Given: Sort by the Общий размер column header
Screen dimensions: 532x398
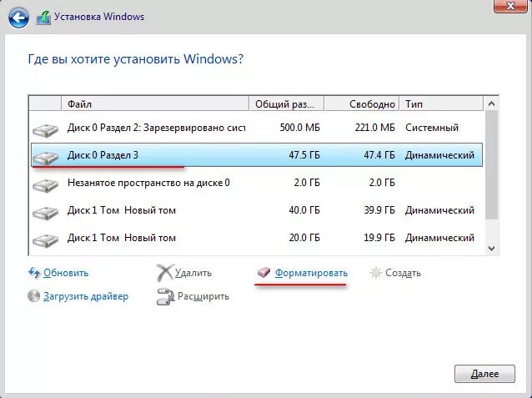Looking at the screenshot, I should point(285,104).
